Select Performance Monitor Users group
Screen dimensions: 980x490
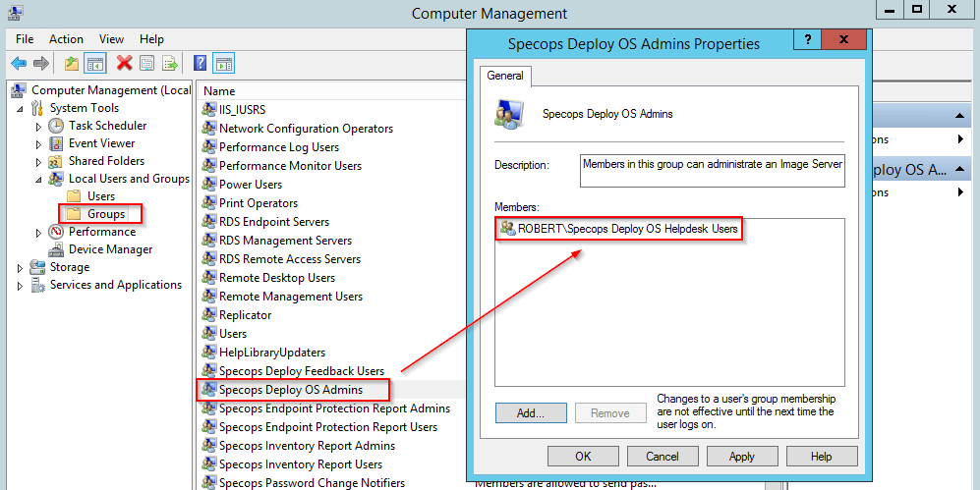pyautogui.click(x=290, y=166)
